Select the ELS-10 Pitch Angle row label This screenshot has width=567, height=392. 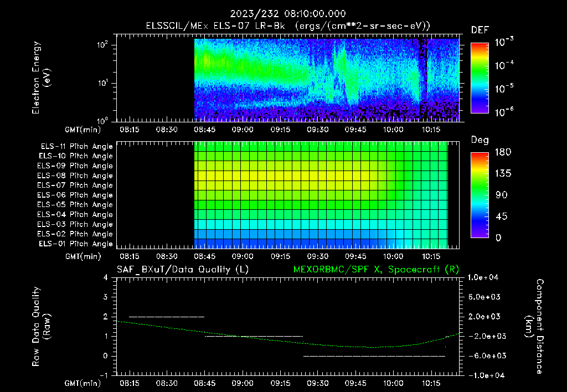[x=76, y=156]
